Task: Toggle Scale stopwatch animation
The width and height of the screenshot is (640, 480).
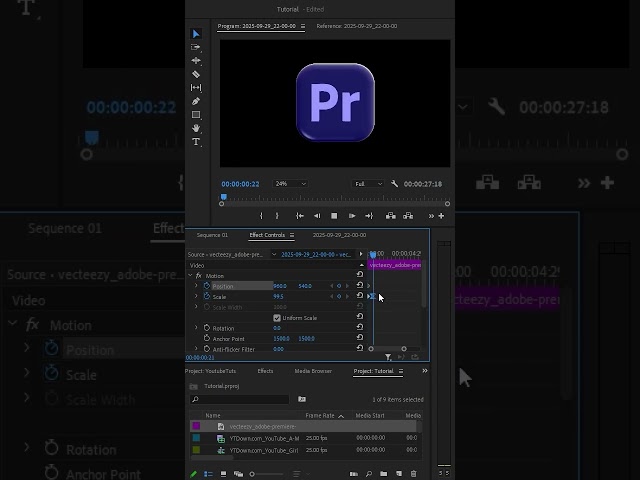Action: point(207,296)
